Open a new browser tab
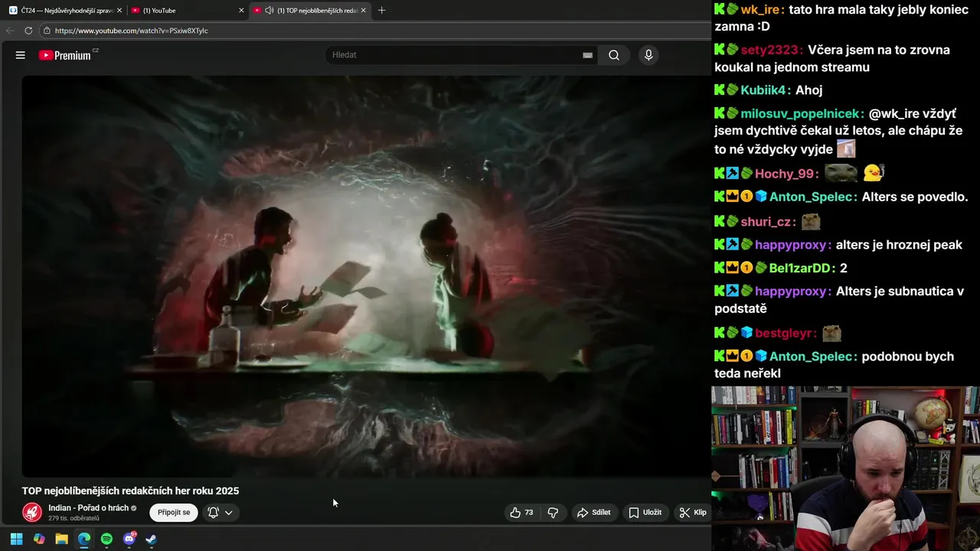The image size is (980, 551). pos(381,10)
